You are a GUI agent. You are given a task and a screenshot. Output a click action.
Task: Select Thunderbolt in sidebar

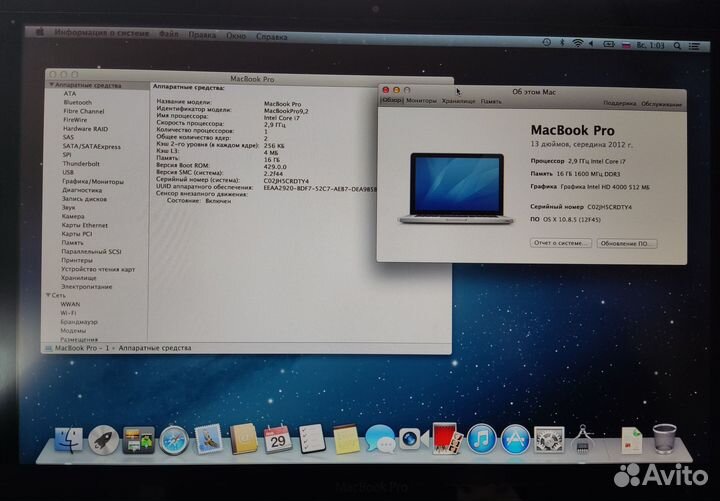tap(81, 163)
